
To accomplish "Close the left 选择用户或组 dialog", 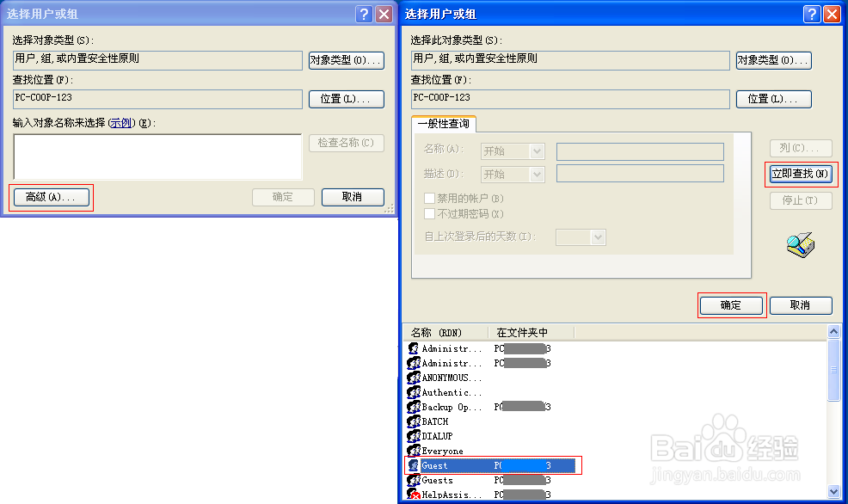I will [384, 14].
